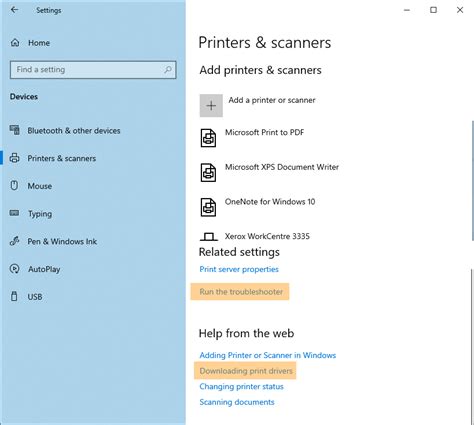Click the Mouse sidebar icon
The width and height of the screenshot is (474, 425).
click(14, 186)
